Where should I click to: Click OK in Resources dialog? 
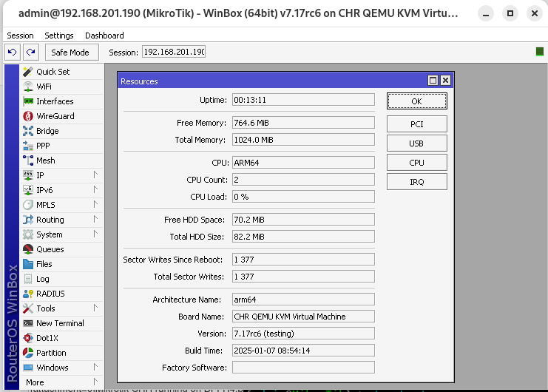(x=416, y=101)
